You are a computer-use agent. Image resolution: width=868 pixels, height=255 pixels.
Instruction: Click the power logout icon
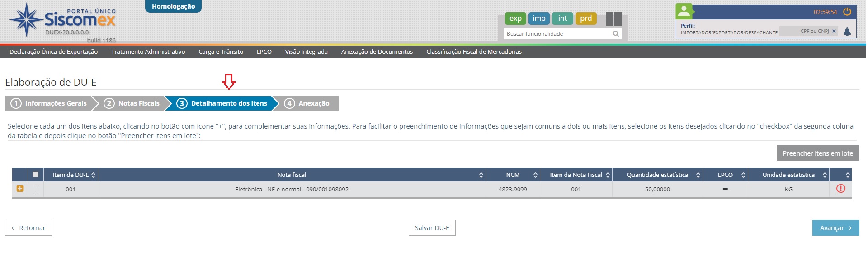click(x=847, y=12)
